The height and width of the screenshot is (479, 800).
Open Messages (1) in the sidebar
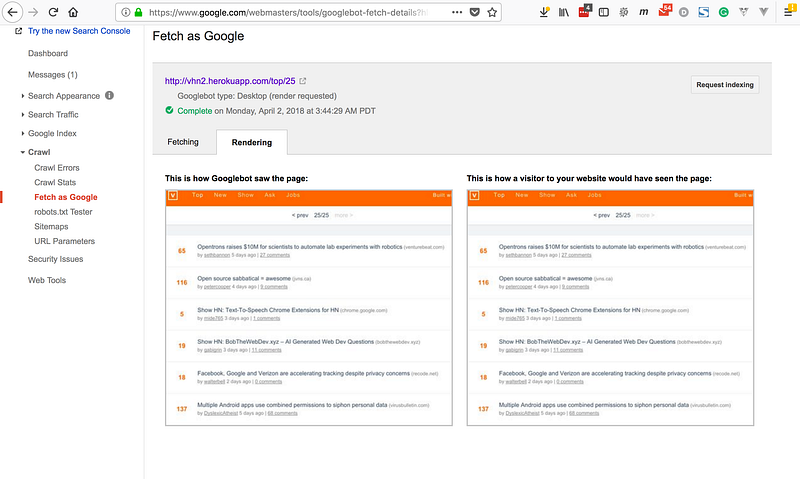53,75
